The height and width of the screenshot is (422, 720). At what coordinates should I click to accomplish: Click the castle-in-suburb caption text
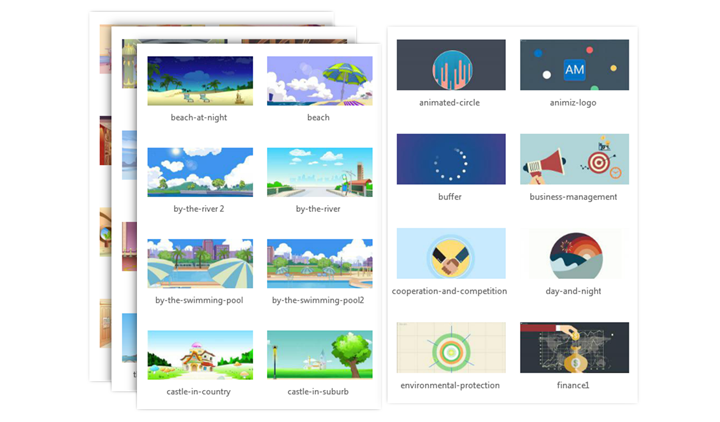[319, 391]
